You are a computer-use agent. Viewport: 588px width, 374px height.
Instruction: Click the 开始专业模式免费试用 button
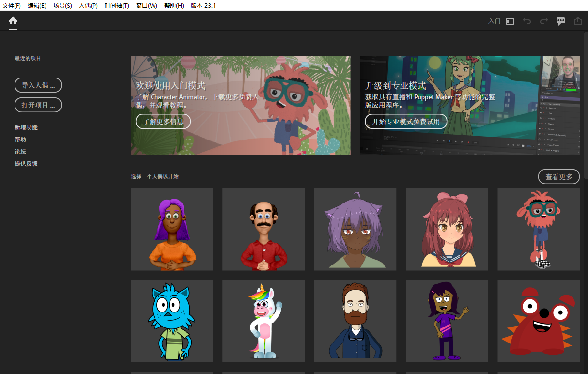(405, 122)
